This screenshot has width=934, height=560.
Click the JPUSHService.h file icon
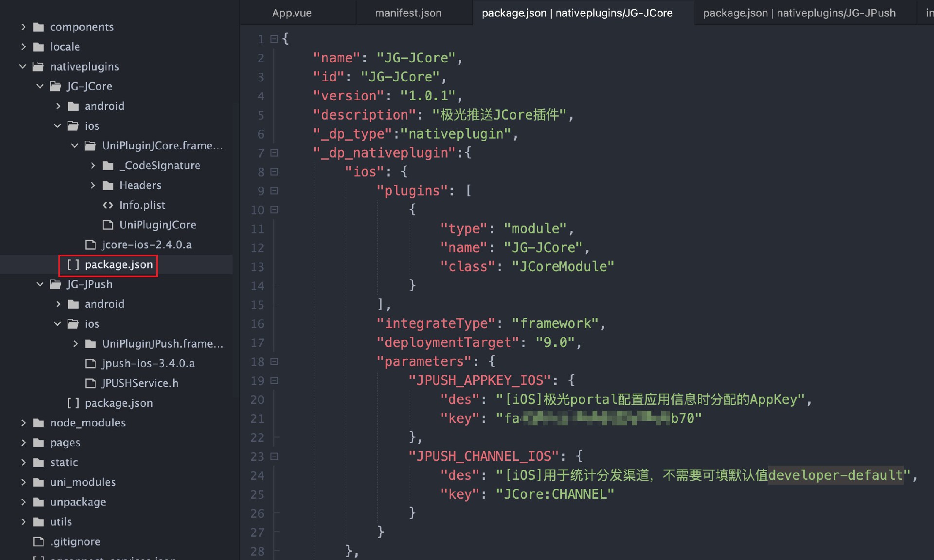point(90,383)
